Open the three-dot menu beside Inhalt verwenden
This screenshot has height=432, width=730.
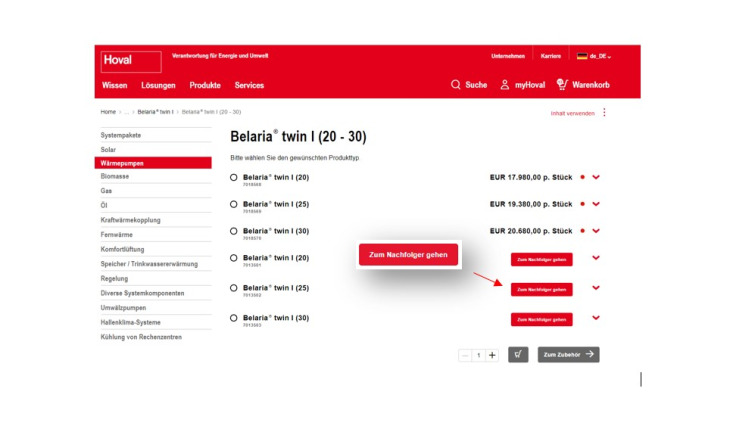pyautogui.click(x=604, y=113)
